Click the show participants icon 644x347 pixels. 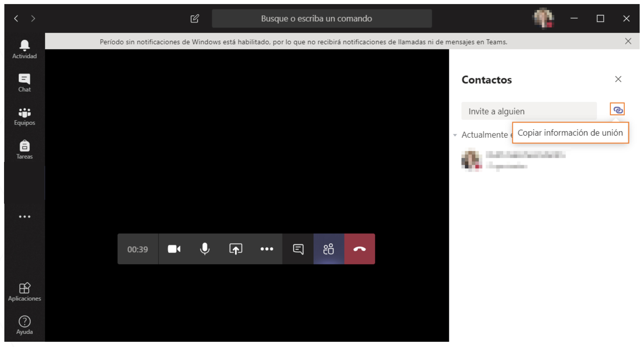point(328,249)
